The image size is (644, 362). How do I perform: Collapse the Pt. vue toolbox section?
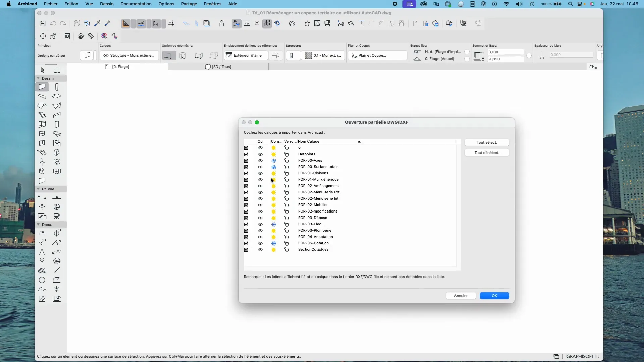pyautogui.click(x=38, y=189)
